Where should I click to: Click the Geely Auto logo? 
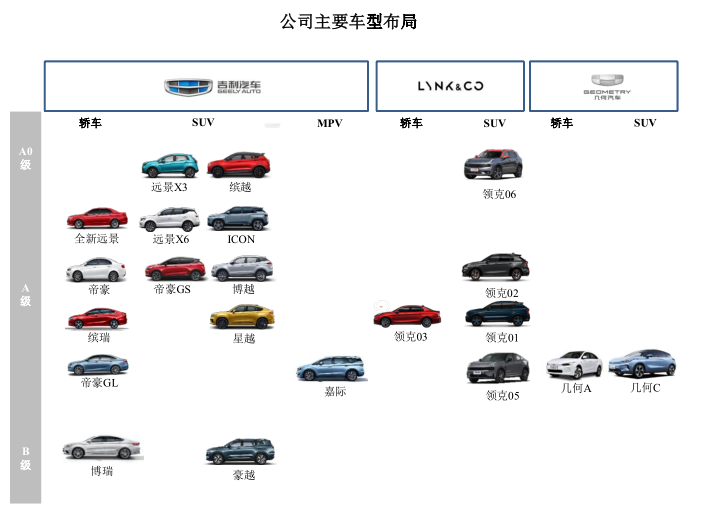212,87
